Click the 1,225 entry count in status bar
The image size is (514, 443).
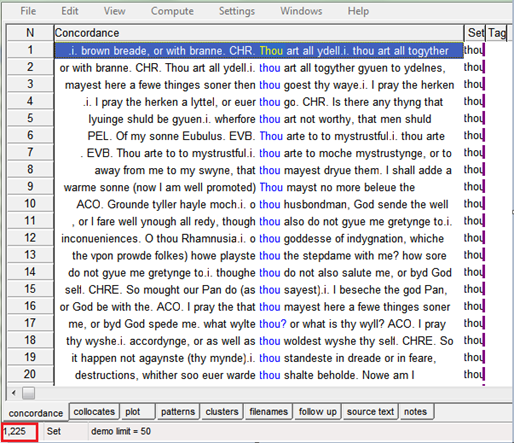coord(19,432)
